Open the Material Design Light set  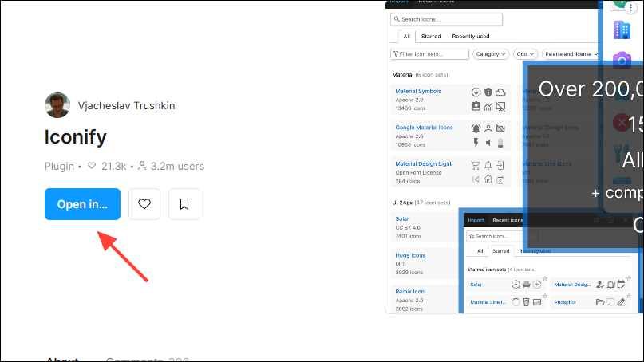pyautogui.click(x=424, y=163)
